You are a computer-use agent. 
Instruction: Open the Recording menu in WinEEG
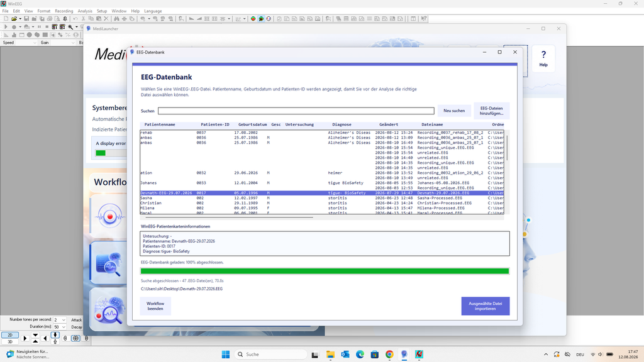pos(64,11)
